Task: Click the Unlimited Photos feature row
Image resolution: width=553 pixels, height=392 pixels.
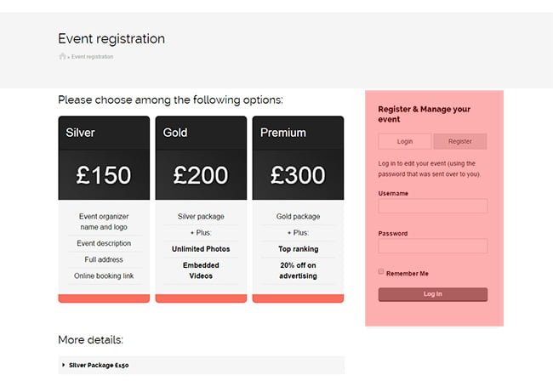Action: coord(201,249)
